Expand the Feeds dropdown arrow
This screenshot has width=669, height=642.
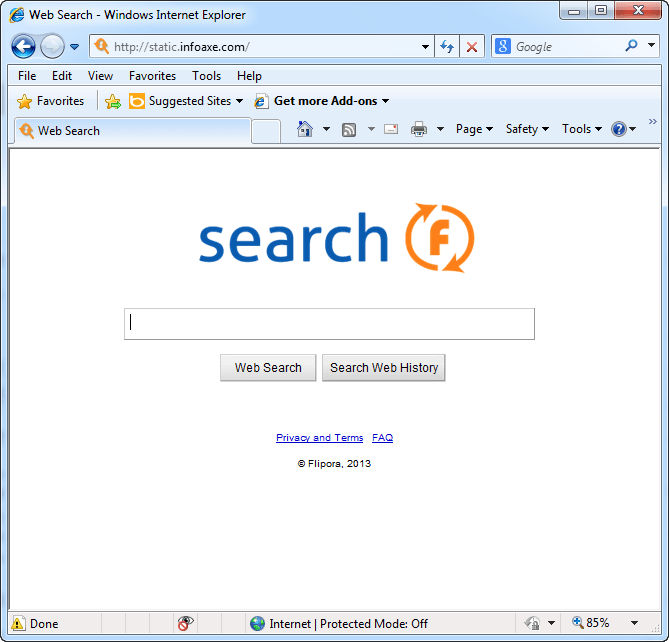371,129
